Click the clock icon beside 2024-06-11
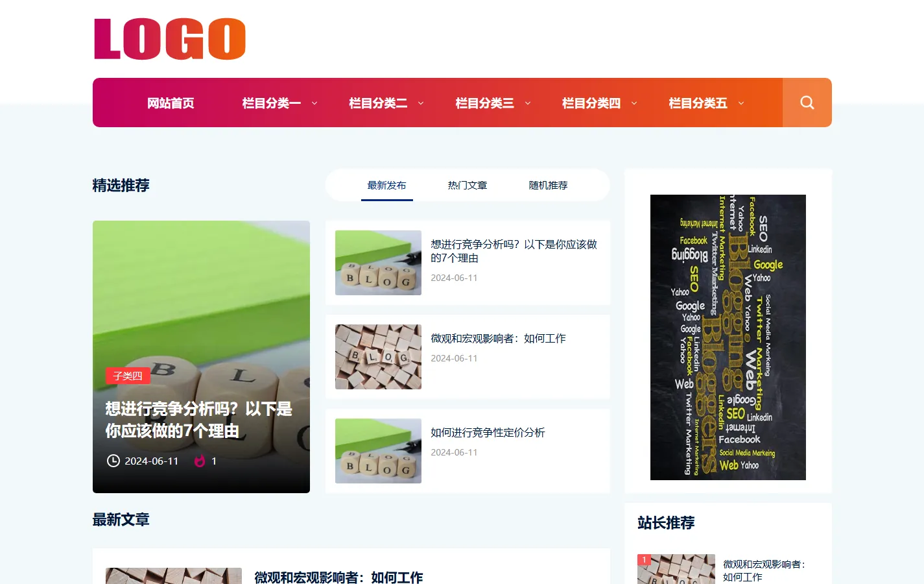 113,461
